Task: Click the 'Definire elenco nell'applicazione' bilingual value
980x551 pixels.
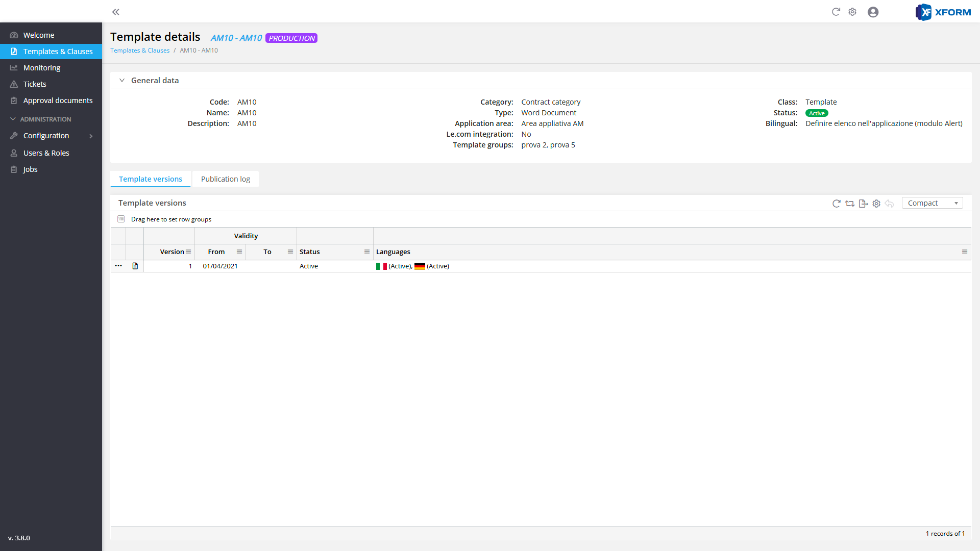Action: click(884, 123)
